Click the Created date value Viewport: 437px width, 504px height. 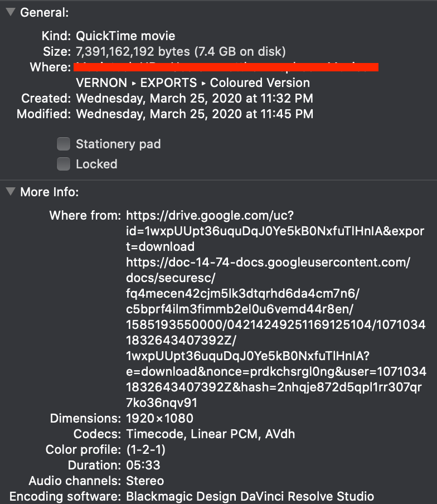click(194, 99)
